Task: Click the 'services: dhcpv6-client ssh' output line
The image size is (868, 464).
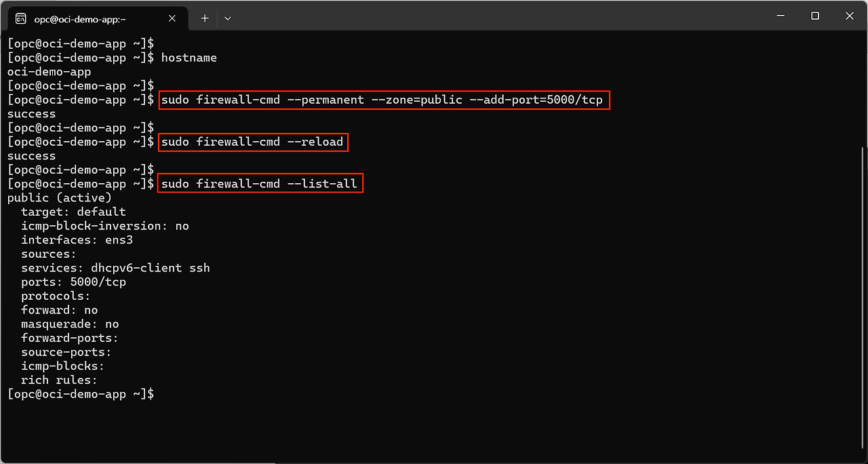Action: 115,268
